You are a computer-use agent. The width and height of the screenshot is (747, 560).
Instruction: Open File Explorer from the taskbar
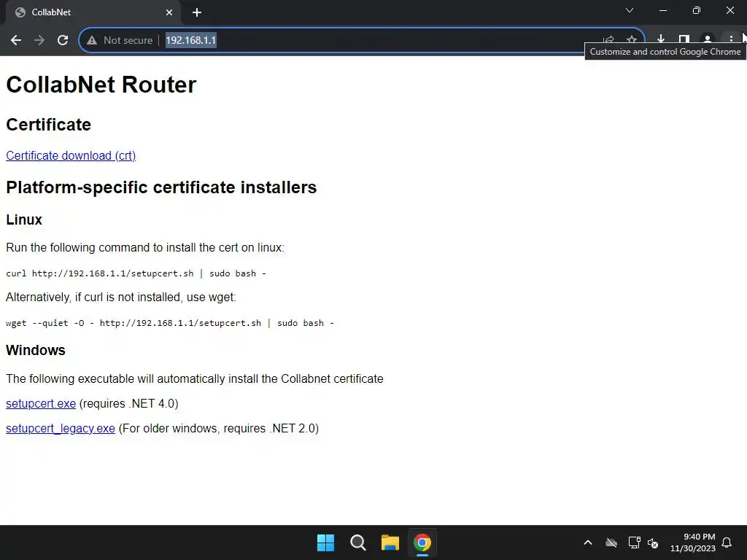coord(390,542)
